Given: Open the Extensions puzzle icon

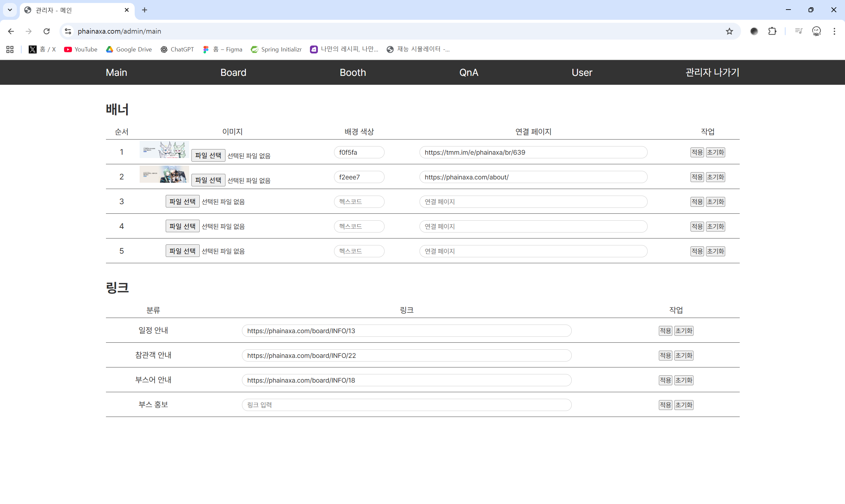Looking at the screenshot, I should (x=772, y=31).
